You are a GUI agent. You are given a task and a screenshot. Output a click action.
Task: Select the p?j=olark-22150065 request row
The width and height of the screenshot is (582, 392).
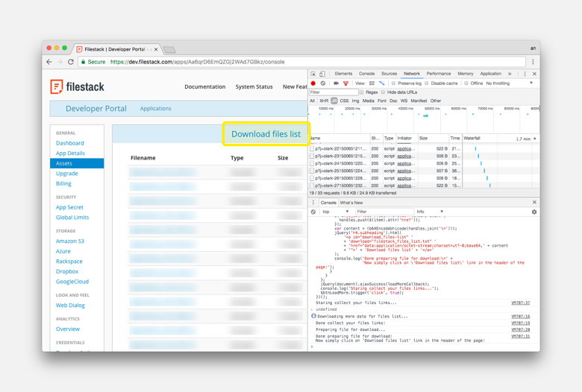[x=386, y=149]
